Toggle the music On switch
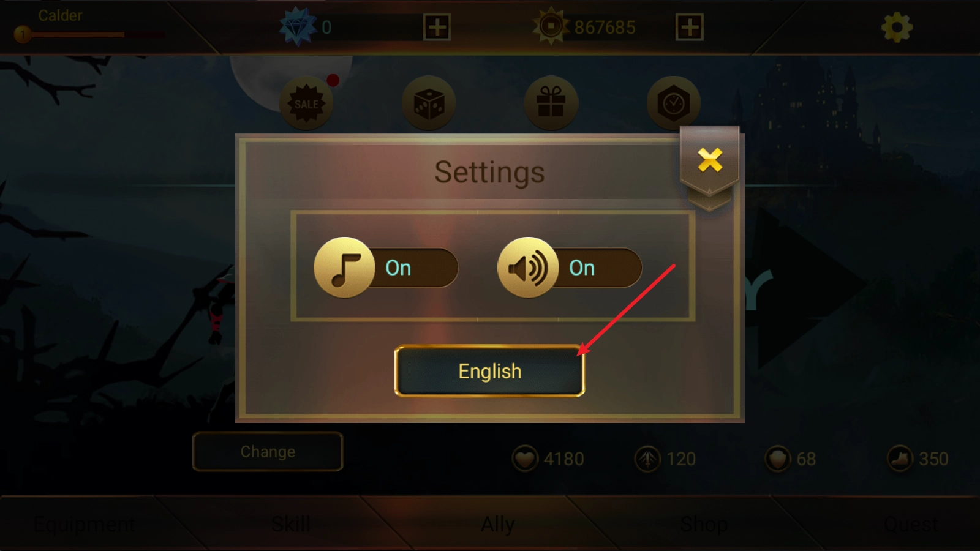980x551 pixels. pos(386,268)
